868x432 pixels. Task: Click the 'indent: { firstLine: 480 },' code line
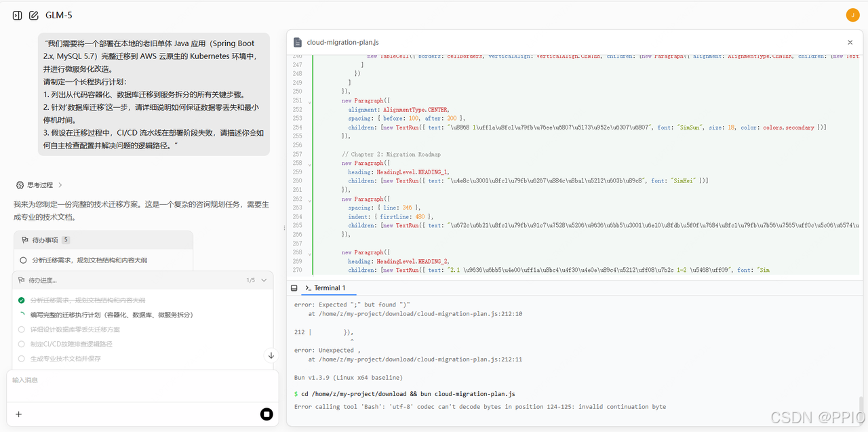pos(390,216)
